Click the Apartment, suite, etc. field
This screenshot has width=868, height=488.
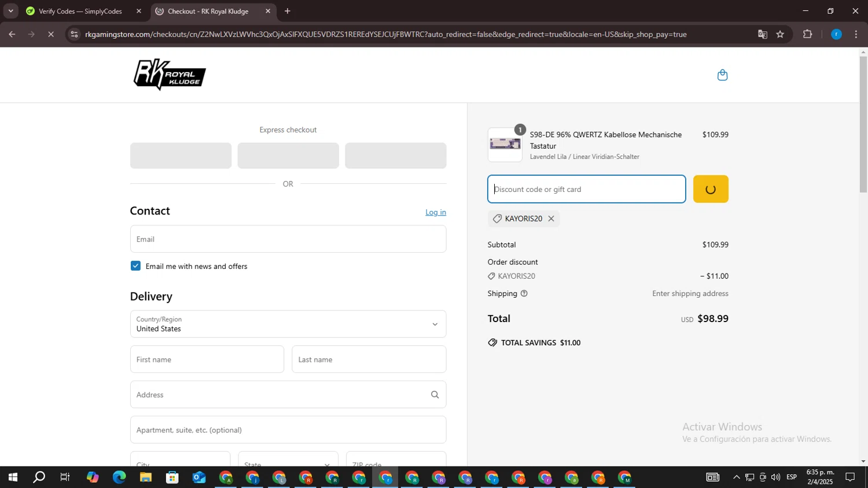tap(288, 430)
